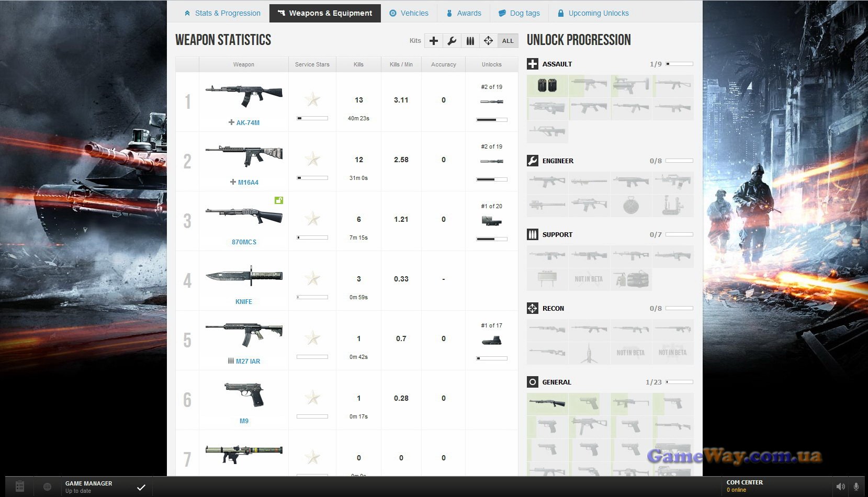Click the ammo packs unlock in Assault
The width and height of the screenshot is (868, 497).
[547, 86]
